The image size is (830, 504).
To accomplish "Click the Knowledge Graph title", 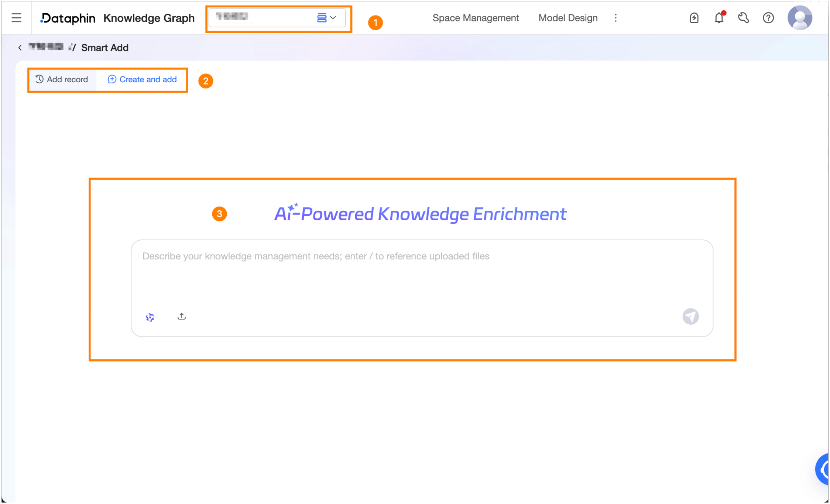I will coord(149,18).
